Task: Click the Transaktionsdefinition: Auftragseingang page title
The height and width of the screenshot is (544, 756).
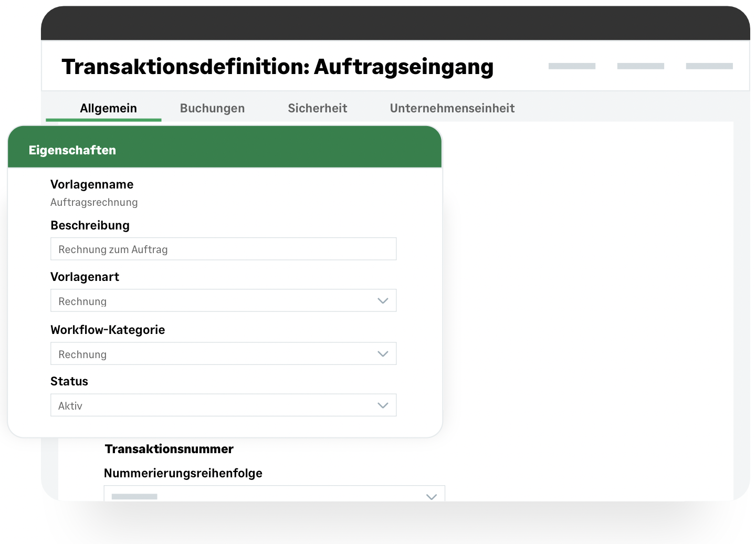Action: click(277, 67)
